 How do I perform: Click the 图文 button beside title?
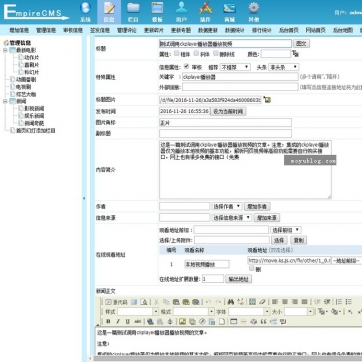301,43
